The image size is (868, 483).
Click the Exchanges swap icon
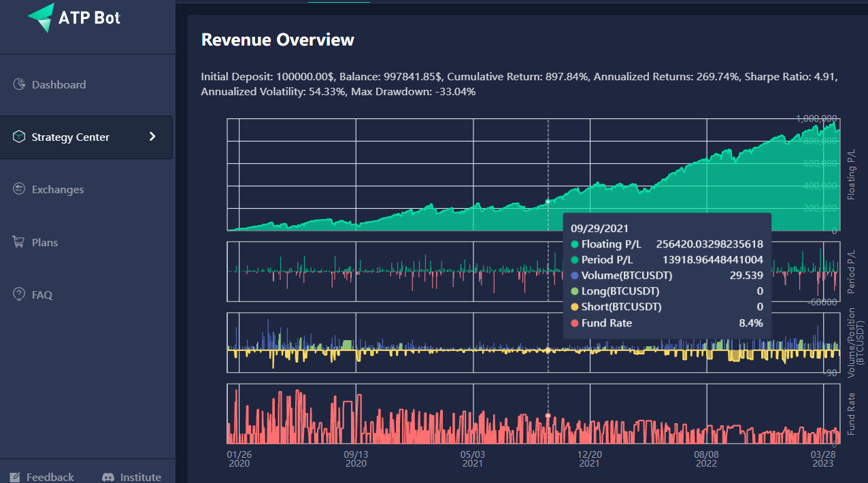tap(19, 189)
